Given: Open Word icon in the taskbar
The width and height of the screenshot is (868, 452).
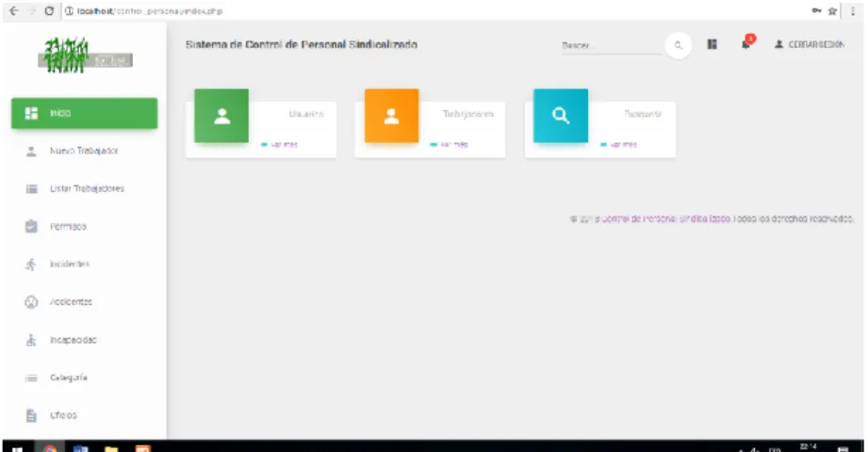Looking at the screenshot, I should pyautogui.click(x=81, y=448).
